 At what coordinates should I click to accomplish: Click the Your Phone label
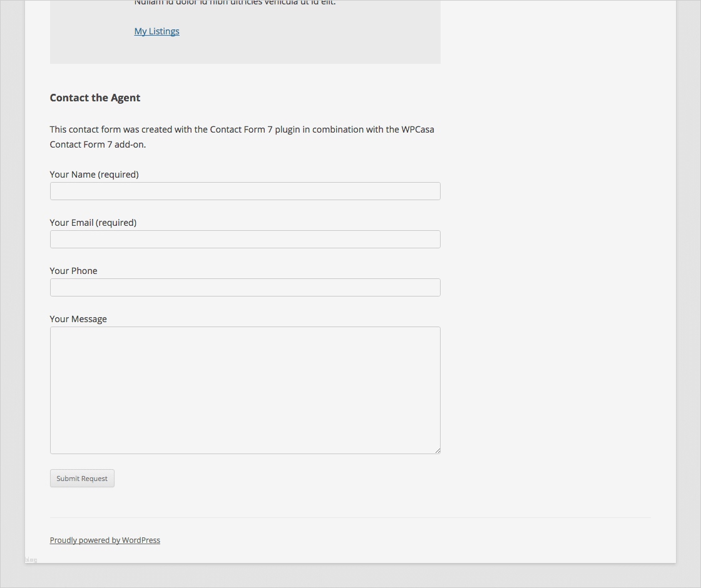point(73,270)
